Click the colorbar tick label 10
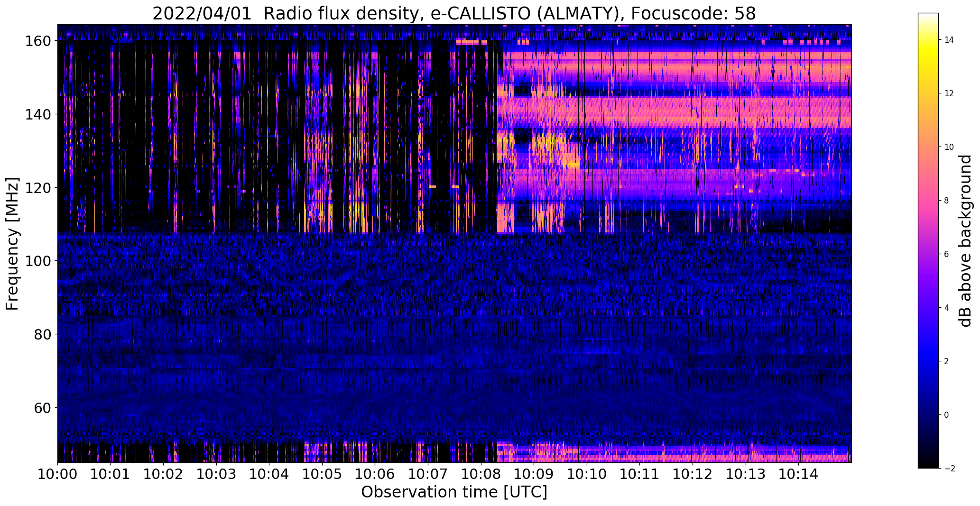Screen dimensions: 980x506 click(x=949, y=147)
